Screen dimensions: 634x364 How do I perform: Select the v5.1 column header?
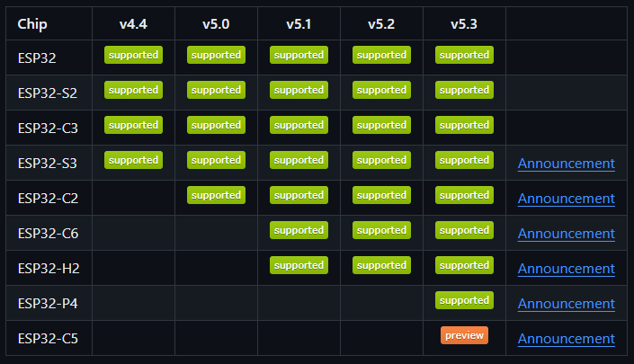tap(299, 23)
